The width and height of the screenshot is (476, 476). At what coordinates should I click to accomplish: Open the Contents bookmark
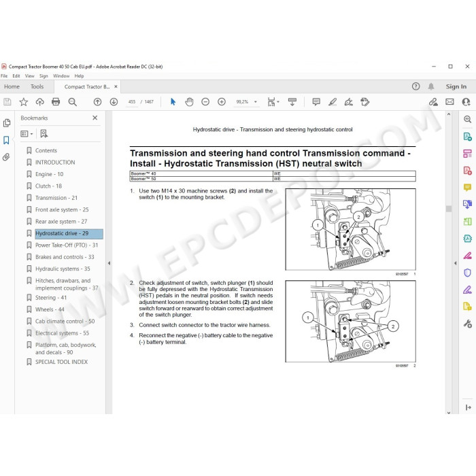(46, 150)
